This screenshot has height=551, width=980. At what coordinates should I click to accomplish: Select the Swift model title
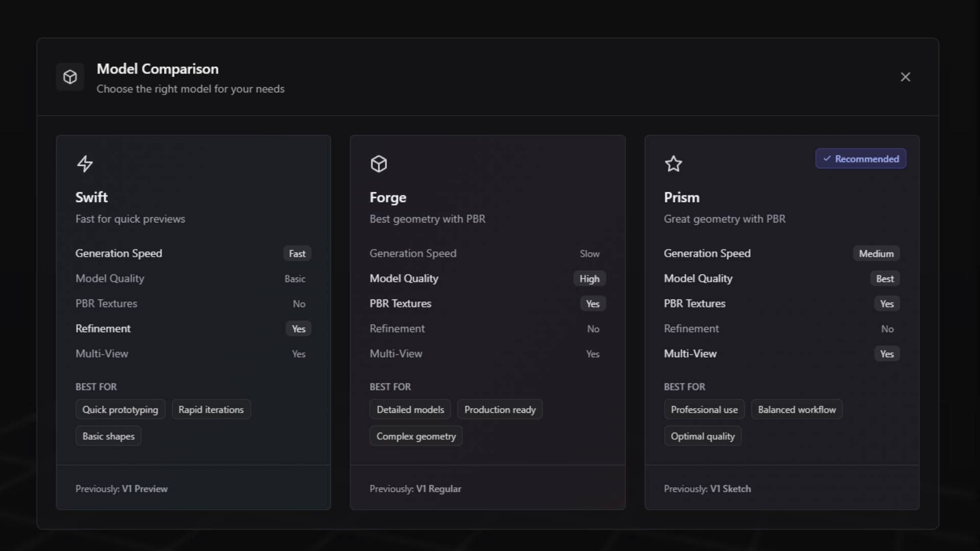(x=91, y=197)
